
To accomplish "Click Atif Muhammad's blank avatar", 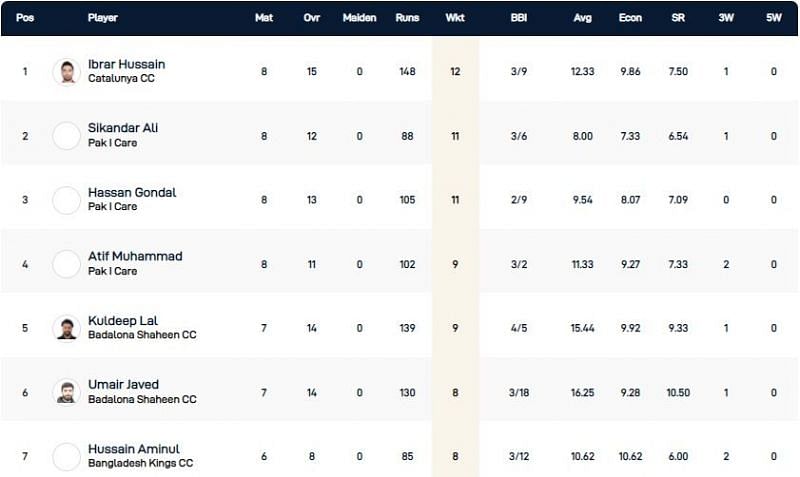I will click(66, 264).
